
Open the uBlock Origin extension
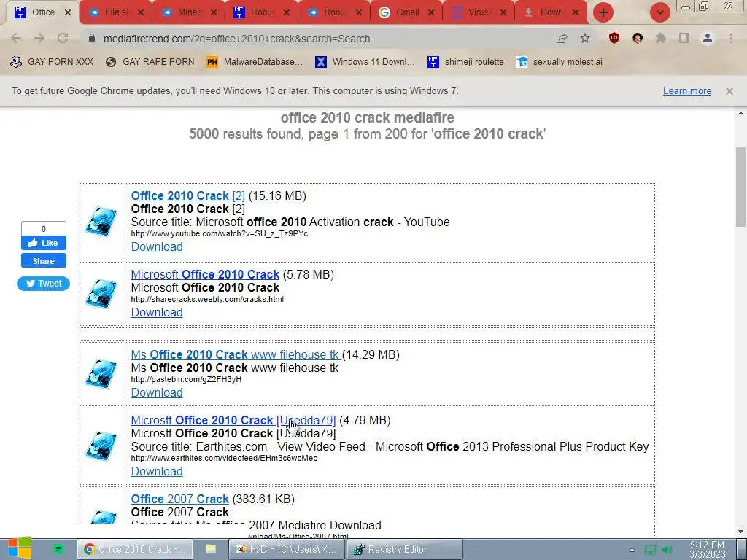pyautogui.click(x=614, y=38)
